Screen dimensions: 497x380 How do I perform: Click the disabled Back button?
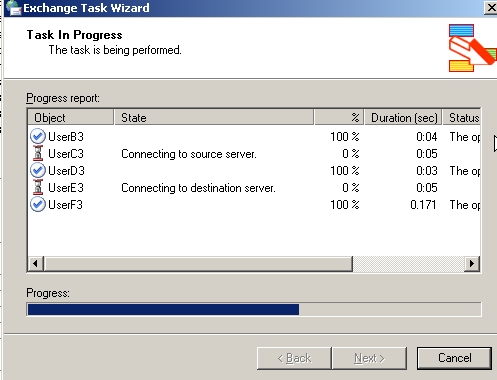click(x=294, y=358)
